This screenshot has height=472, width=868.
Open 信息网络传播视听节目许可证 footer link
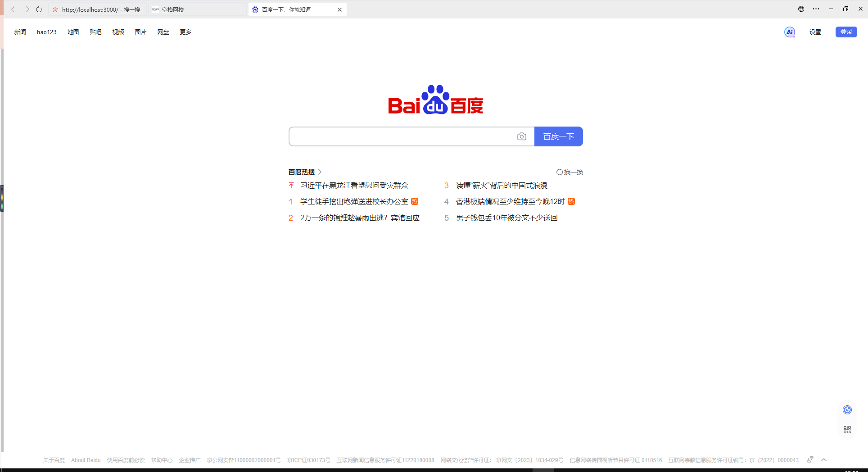click(615, 460)
